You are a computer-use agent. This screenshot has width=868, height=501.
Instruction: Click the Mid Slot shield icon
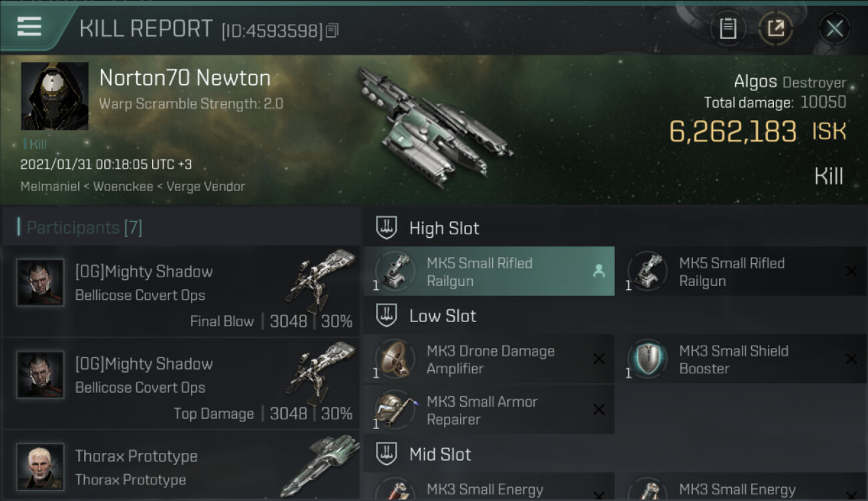point(387,454)
